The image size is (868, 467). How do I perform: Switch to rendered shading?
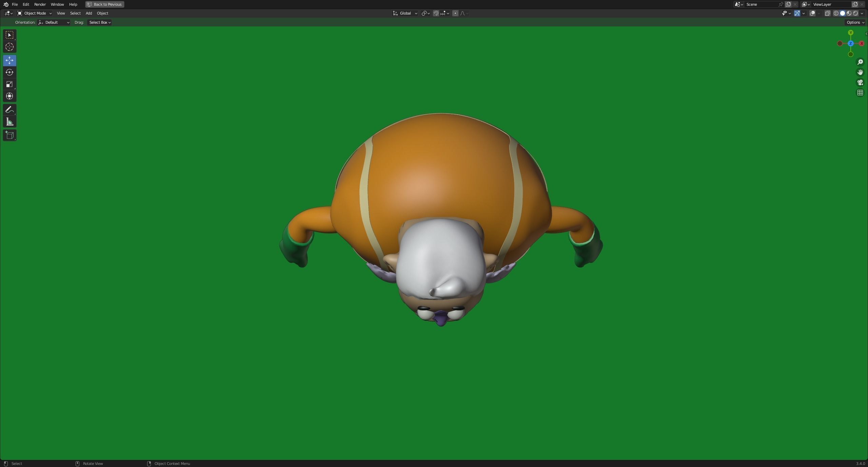point(855,13)
